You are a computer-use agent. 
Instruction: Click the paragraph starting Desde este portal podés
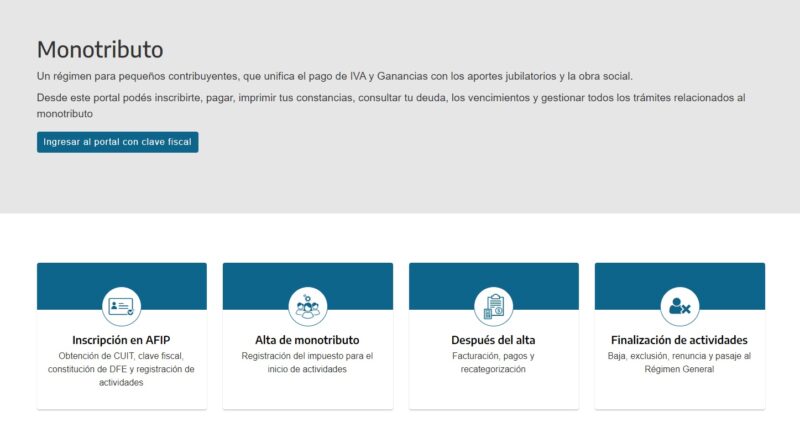[391, 106]
